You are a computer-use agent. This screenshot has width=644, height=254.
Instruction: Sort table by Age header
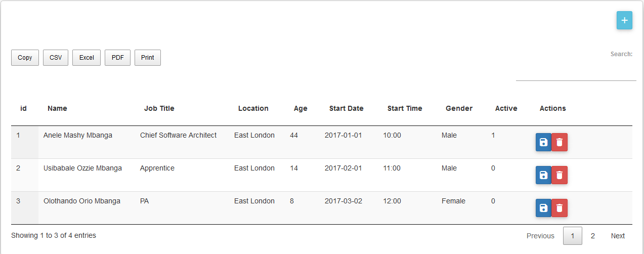tap(300, 108)
